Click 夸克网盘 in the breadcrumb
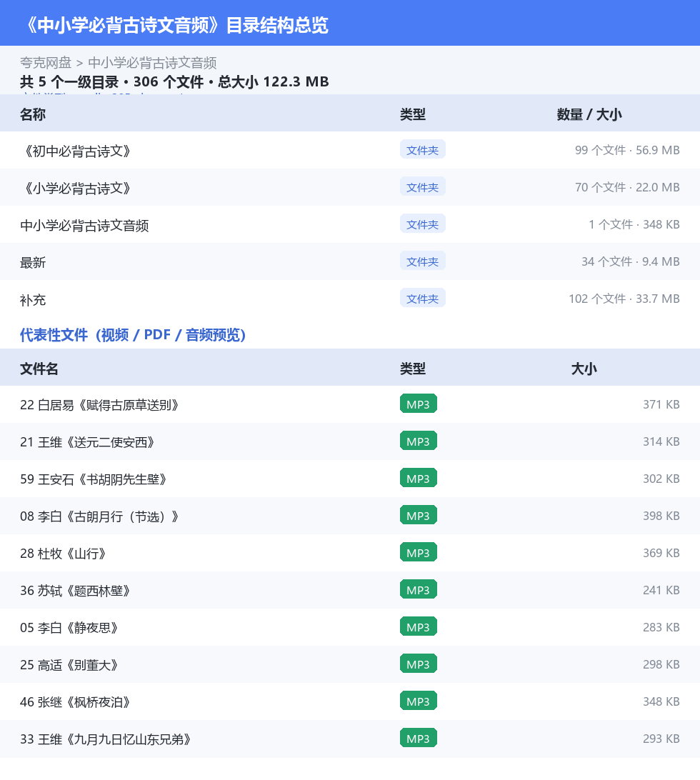The width and height of the screenshot is (700, 780). 46,63
